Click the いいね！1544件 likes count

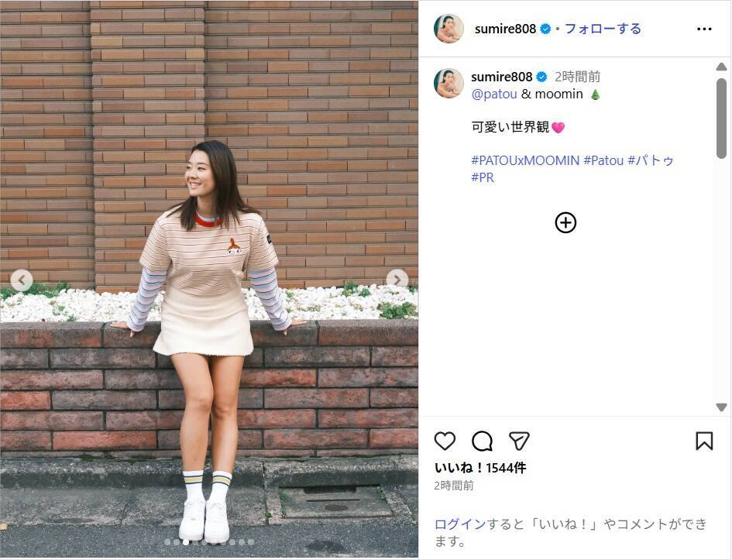[x=480, y=468]
